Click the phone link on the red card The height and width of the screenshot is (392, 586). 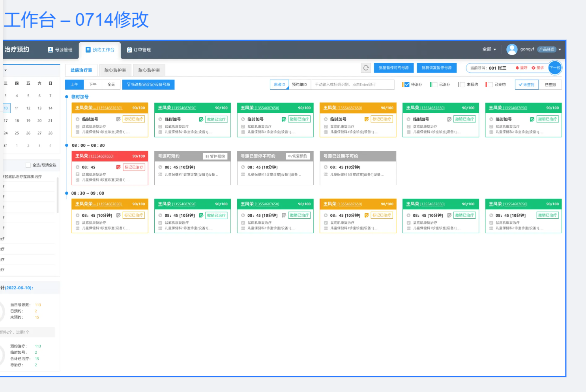point(101,156)
